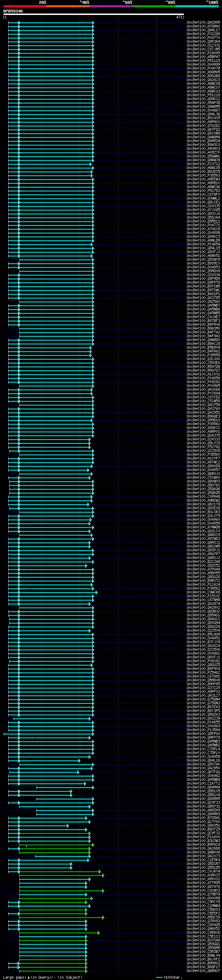
Task: Click hit label UniRef100_Q7RV93
Action: point(203,921)
